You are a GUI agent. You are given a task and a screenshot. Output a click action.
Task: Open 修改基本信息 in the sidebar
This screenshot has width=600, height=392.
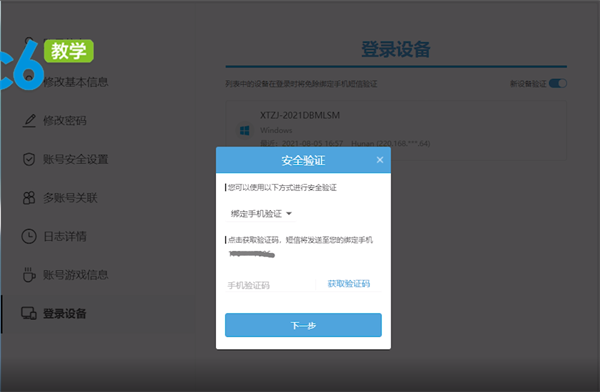[x=75, y=82]
